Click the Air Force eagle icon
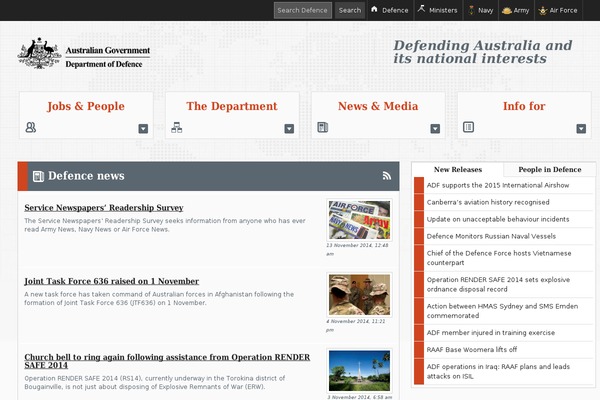The height and width of the screenshot is (400, 600). click(544, 10)
